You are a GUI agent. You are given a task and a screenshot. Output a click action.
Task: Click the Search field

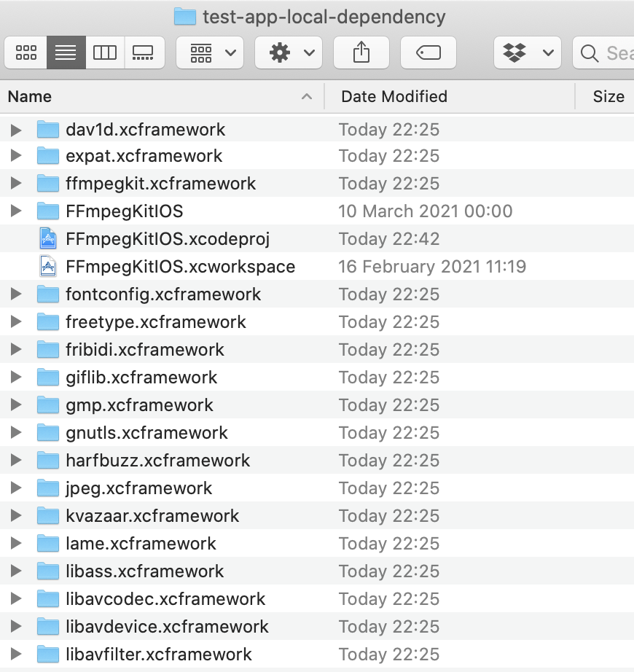tap(612, 52)
